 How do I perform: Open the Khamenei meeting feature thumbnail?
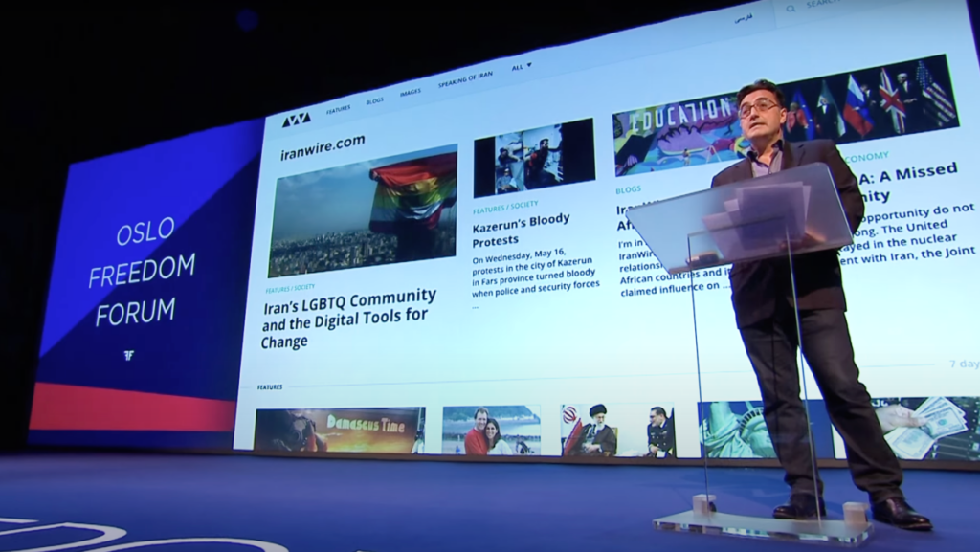(x=617, y=430)
